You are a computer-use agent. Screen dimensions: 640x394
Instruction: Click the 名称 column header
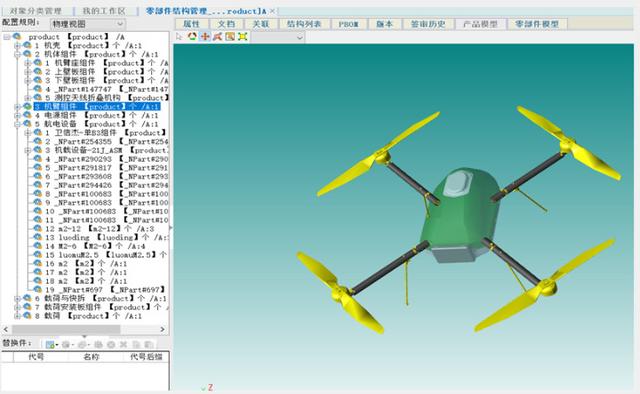91,357
